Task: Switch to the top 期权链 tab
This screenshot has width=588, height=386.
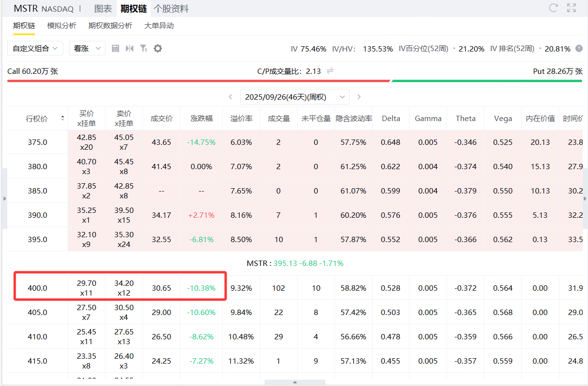Action: (x=134, y=9)
